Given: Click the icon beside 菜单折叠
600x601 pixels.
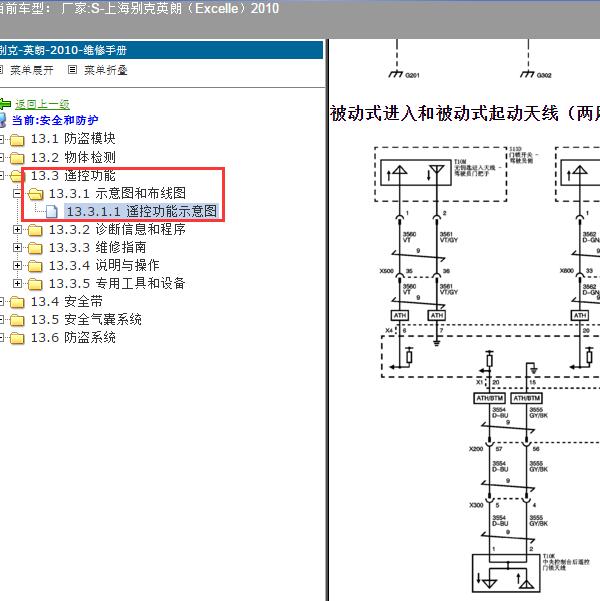Looking at the screenshot, I should [72, 70].
